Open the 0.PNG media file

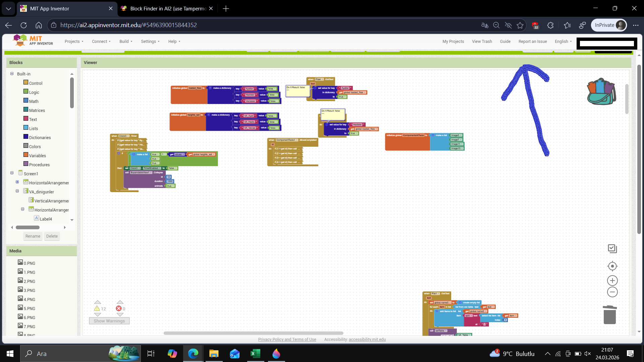[x=29, y=263]
